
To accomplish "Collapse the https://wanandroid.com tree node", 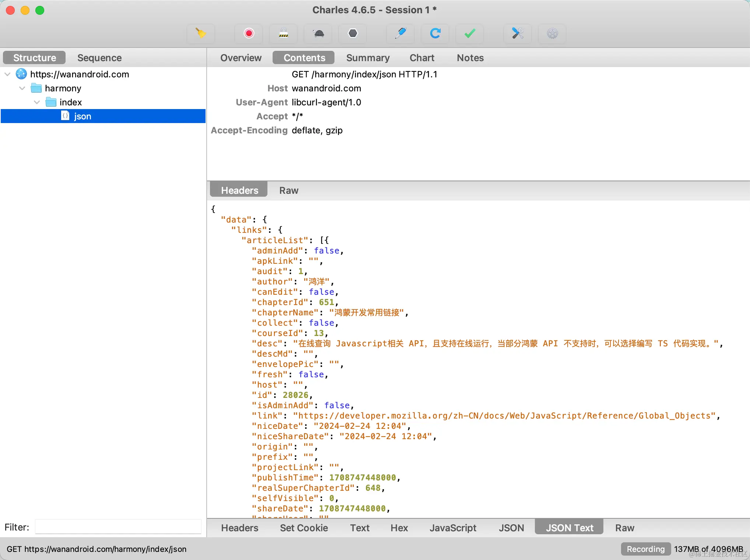I will pos(7,74).
